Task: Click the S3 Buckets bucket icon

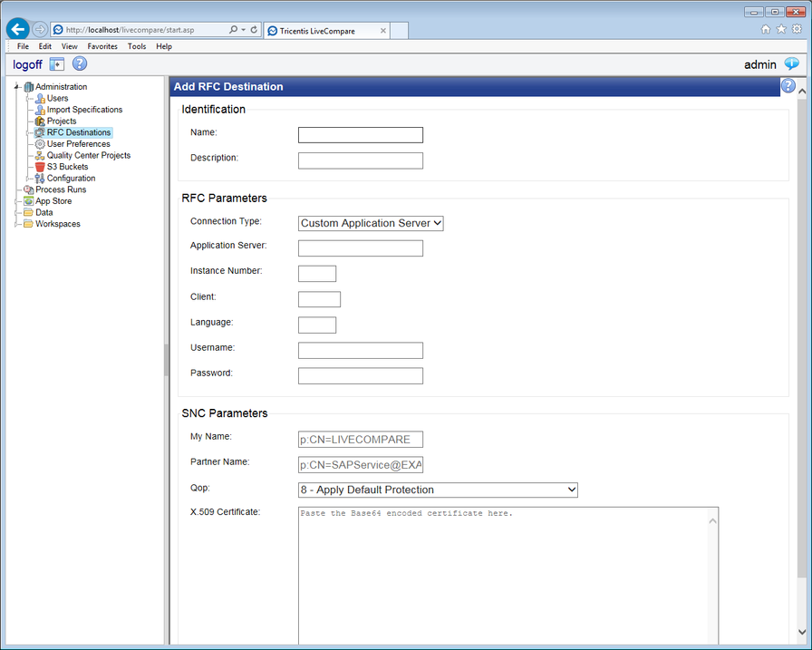Action: pos(38,166)
